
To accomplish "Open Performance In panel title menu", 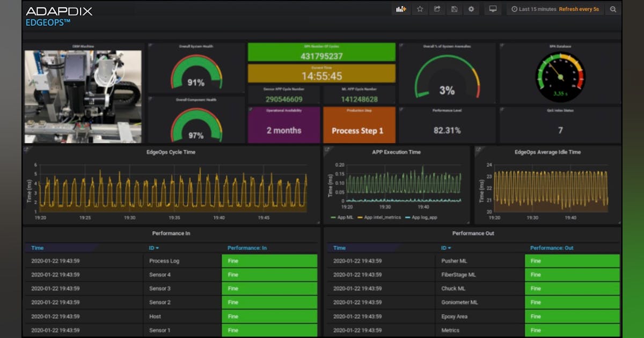I will pyautogui.click(x=171, y=233).
